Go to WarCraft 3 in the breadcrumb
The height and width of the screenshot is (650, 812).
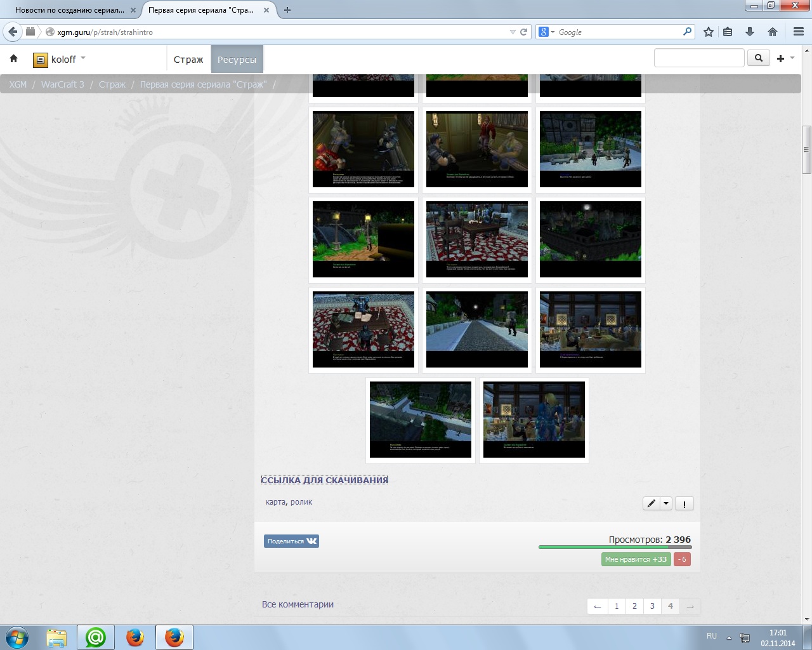(x=63, y=84)
